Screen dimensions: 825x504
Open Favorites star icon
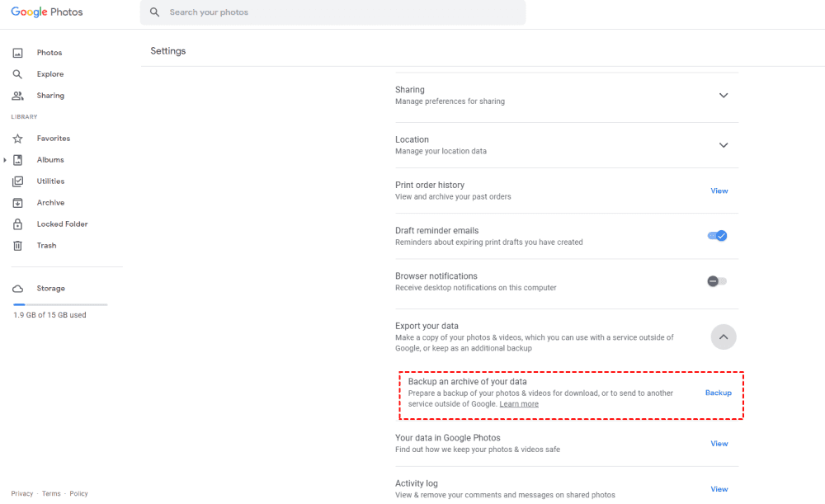point(17,139)
